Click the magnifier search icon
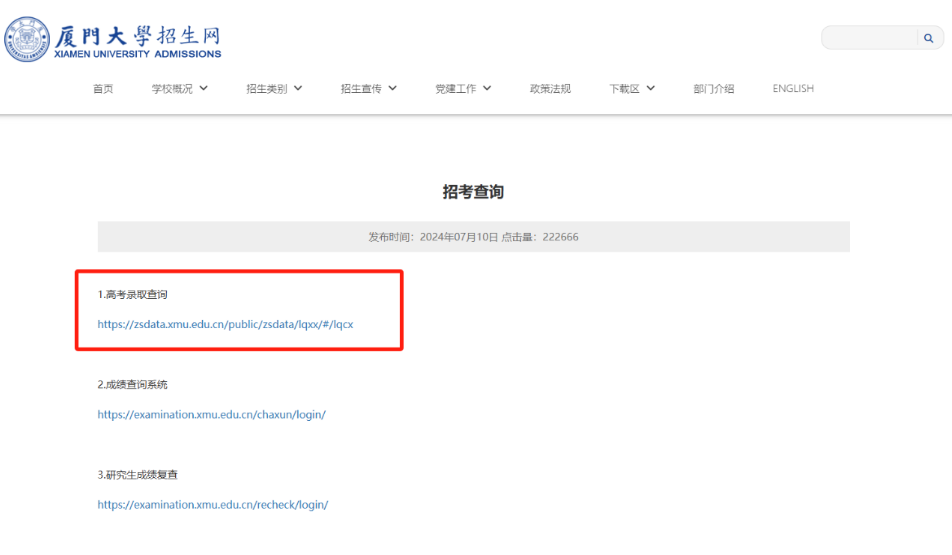The height and width of the screenshot is (555, 952). 928,38
